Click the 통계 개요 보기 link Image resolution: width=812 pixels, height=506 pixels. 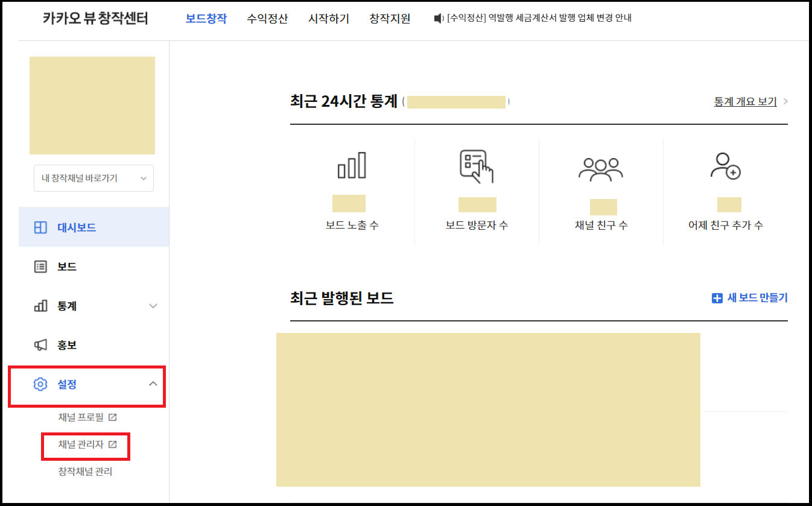pyautogui.click(x=744, y=101)
